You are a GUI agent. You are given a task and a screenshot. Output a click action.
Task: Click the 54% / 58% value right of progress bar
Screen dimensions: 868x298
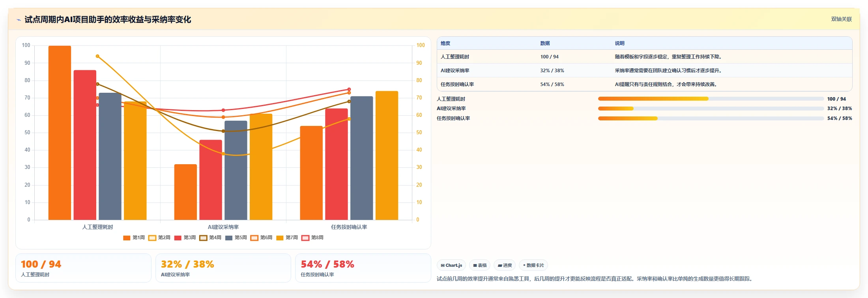tap(840, 118)
